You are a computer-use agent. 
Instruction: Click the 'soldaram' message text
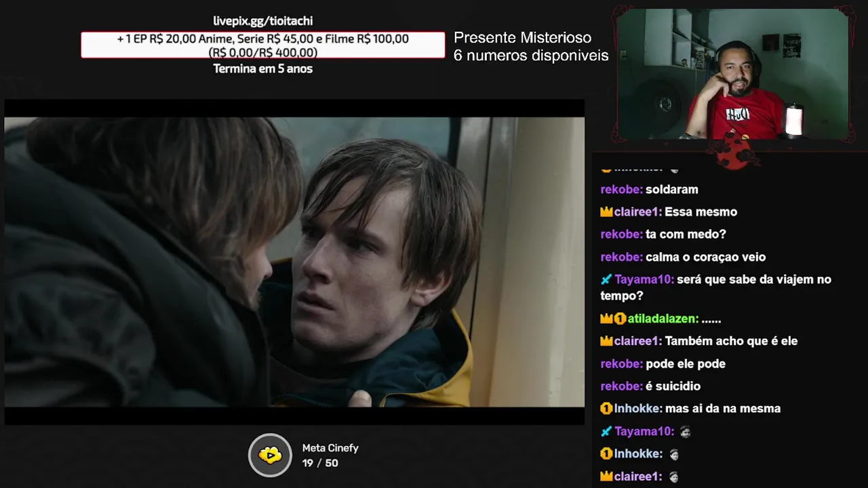[x=671, y=189]
